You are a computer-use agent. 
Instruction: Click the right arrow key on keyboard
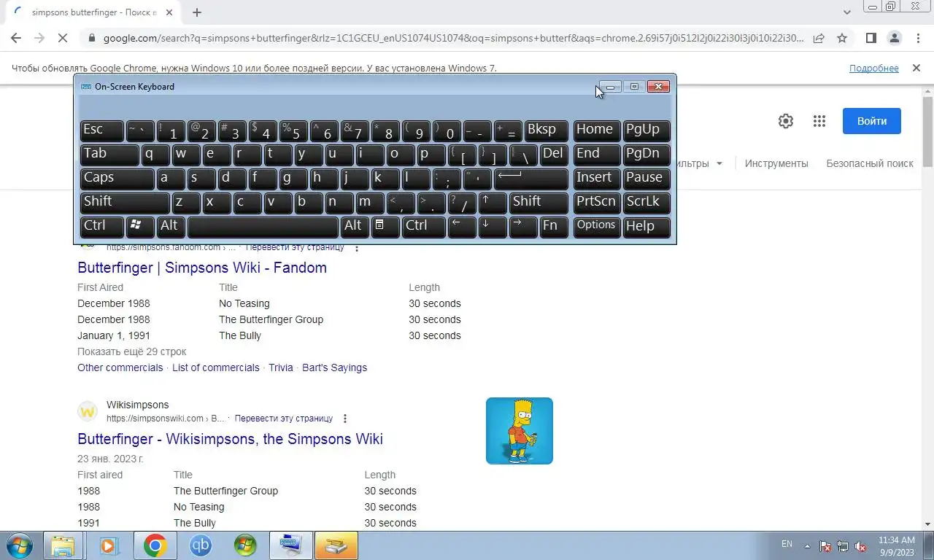523,226
